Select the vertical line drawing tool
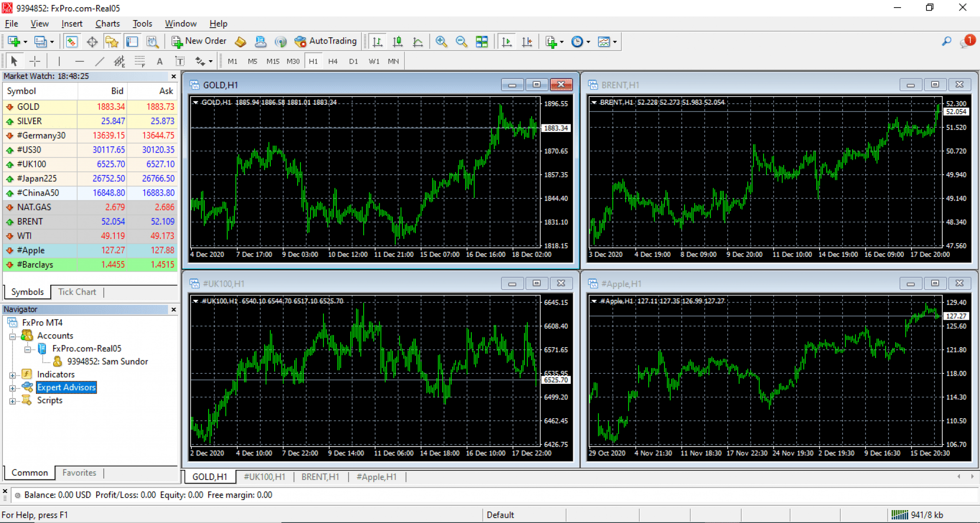Image resolution: width=980 pixels, height=523 pixels. (59, 61)
